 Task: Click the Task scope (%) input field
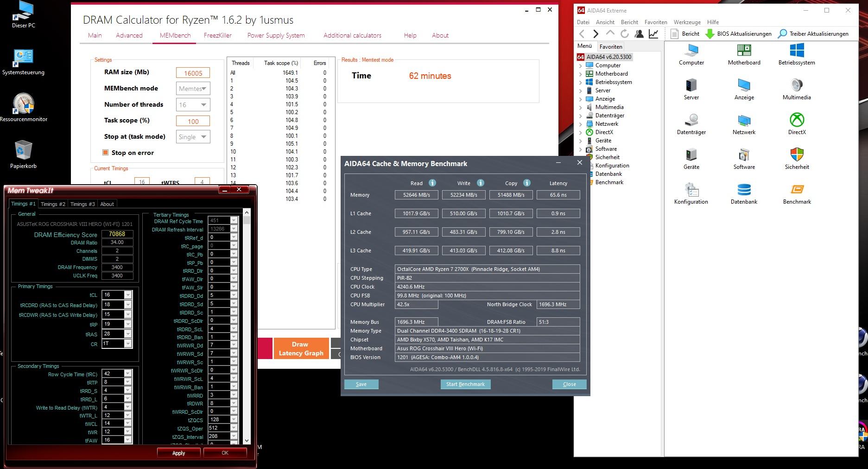click(x=193, y=121)
